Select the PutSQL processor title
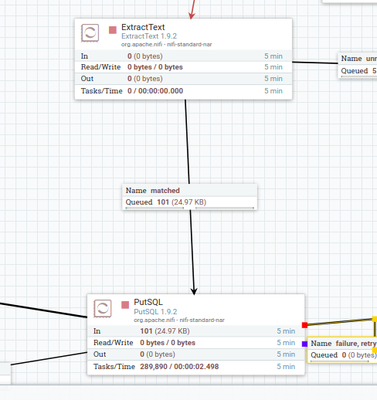377x400 pixels. (148, 302)
